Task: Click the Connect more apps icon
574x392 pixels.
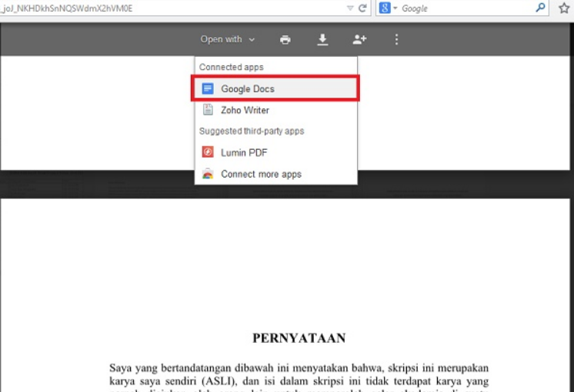Action: (x=208, y=174)
